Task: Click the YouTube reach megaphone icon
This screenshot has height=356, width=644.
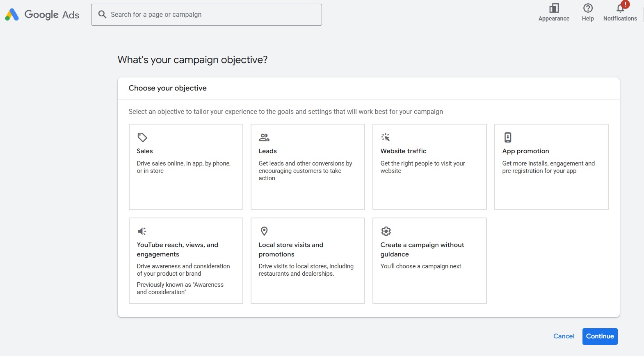Action: (x=142, y=231)
